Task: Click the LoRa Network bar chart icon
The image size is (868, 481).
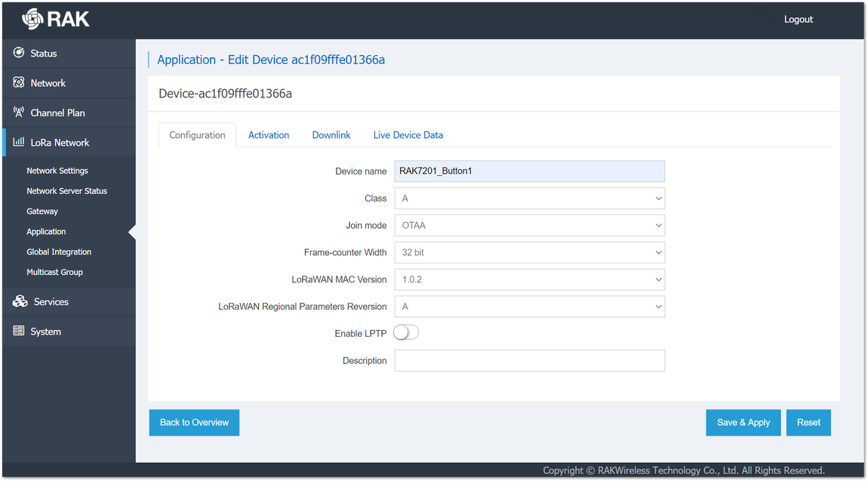Action: coord(19,142)
